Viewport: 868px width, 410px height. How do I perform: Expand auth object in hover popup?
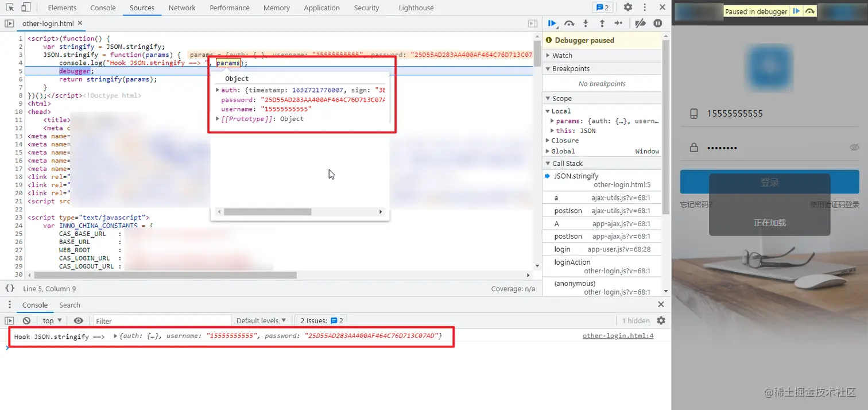[x=218, y=90]
